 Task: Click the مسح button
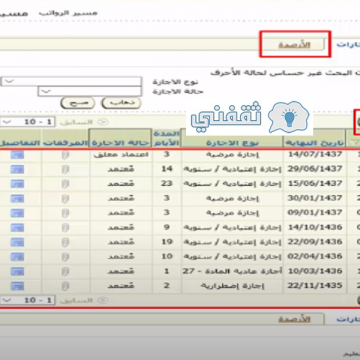point(78,103)
